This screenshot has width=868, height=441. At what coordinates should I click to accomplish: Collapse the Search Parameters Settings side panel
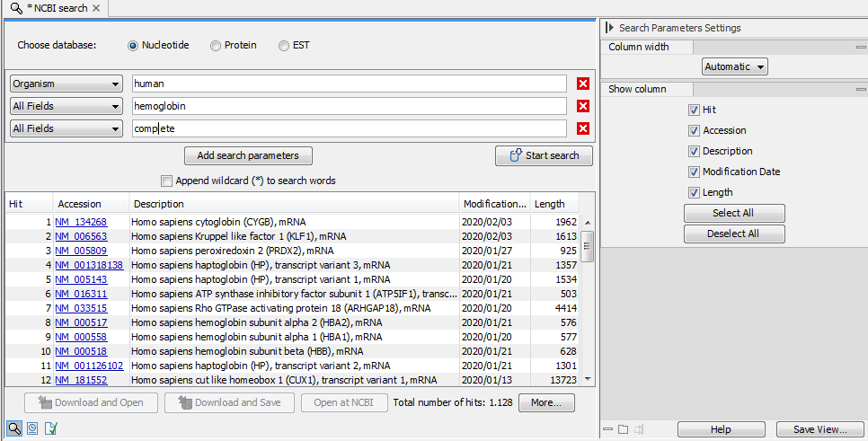[609, 28]
